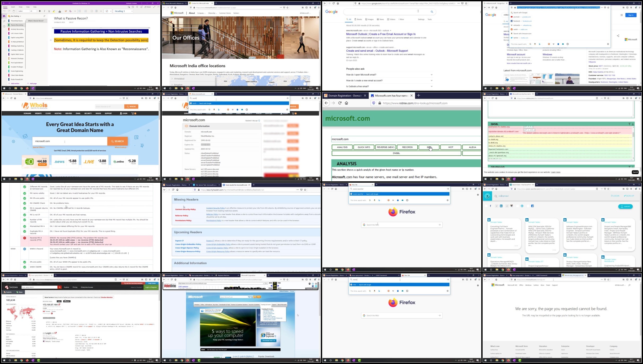The height and width of the screenshot is (364, 643).
Task: Toggle Italic formatting in OneNote
Action: [x=44, y=11]
